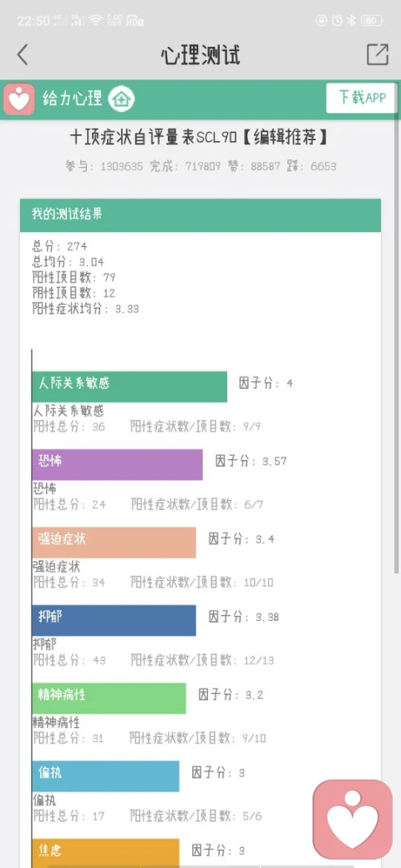The height and width of the screenshot is (868, 401).
Task: Tap the battery level indicator
Action: pyautogui.click(x=372, y=21)
